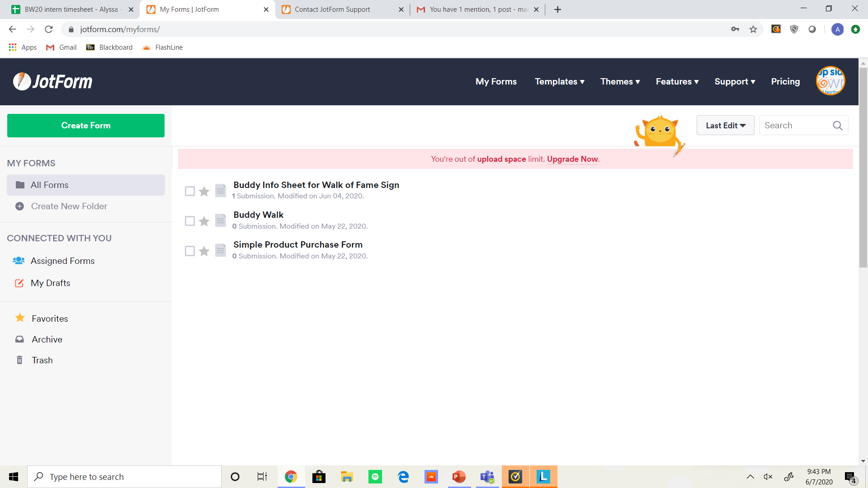Click the Assigned Forms people icon
Screen dimensions: 868x488
tap(19, 261)
